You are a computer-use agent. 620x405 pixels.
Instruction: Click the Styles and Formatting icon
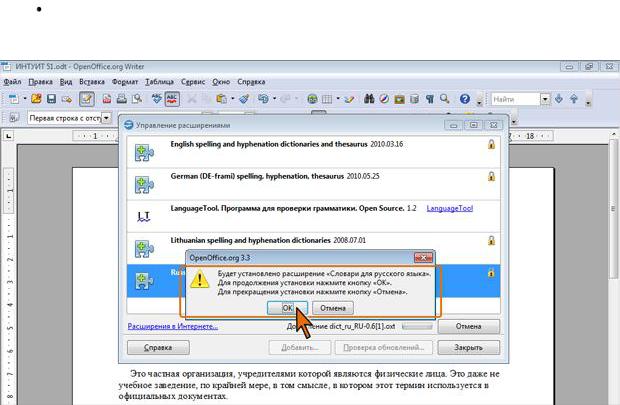14,118
